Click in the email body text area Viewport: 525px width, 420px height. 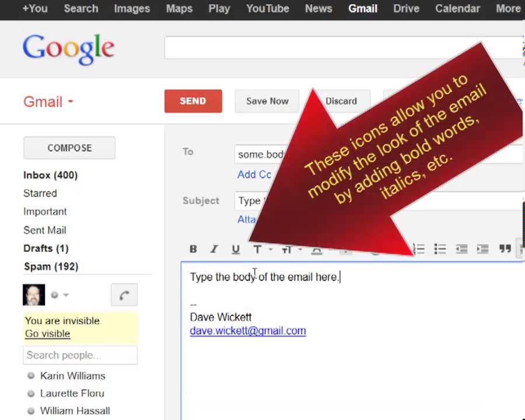[x=352, y=341]
